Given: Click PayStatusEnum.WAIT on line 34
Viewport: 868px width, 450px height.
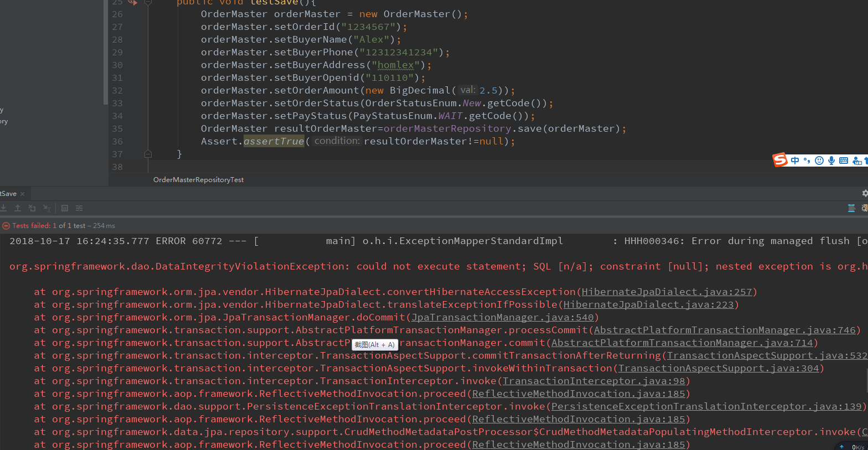Looking at the screenshot, I should [x=407, y=116].
